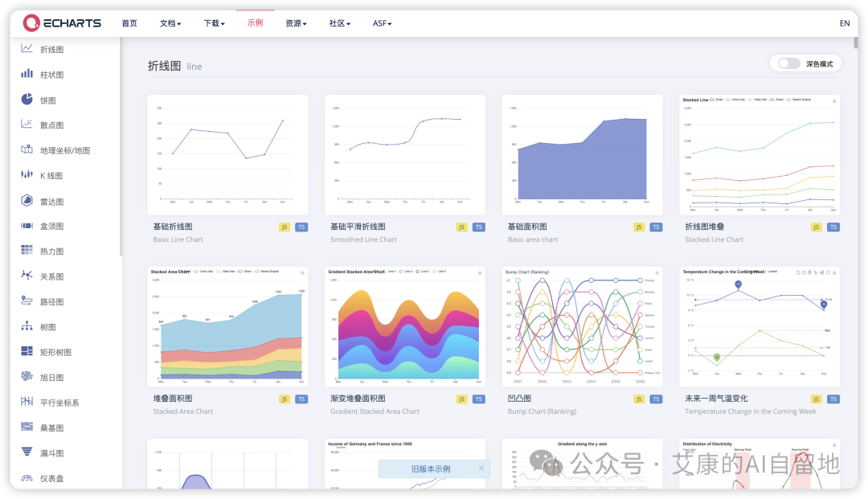Switch language with EN link
868x499 pixels.
point(844,23)
